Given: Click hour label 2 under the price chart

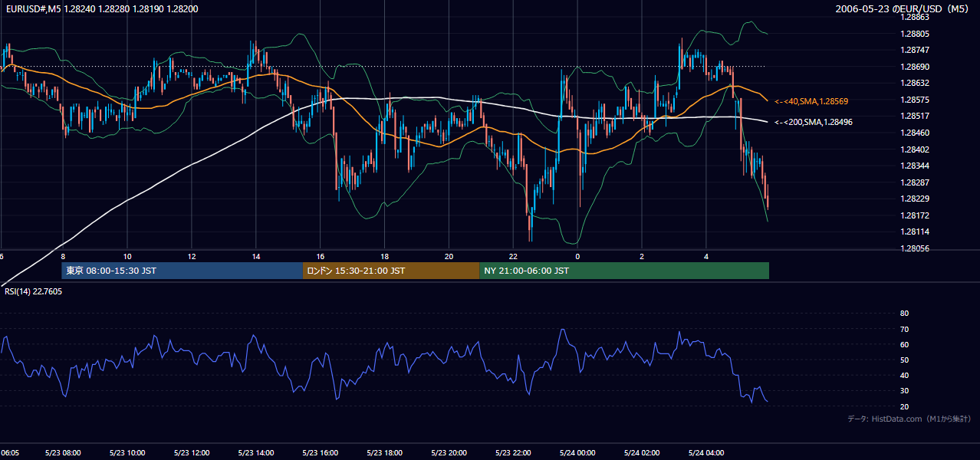Looking at the screenshot, I should (642, 257).
